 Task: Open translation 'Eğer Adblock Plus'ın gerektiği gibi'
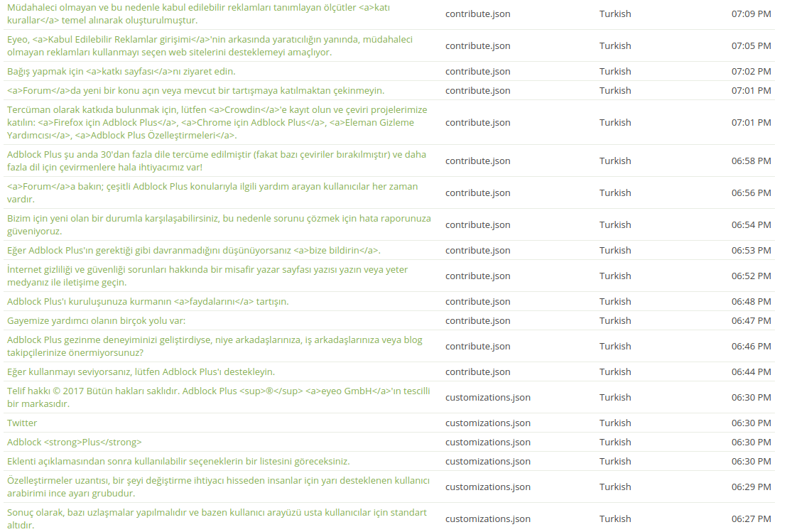coord(194,250)
